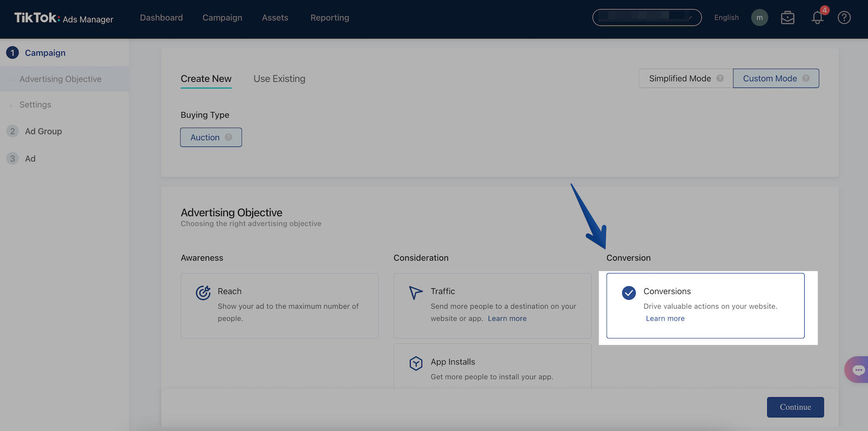Image resolution: width=868 pixels, height=431 pixels.
Task: Choose the Traffic objective card
Action: [492, 305]
